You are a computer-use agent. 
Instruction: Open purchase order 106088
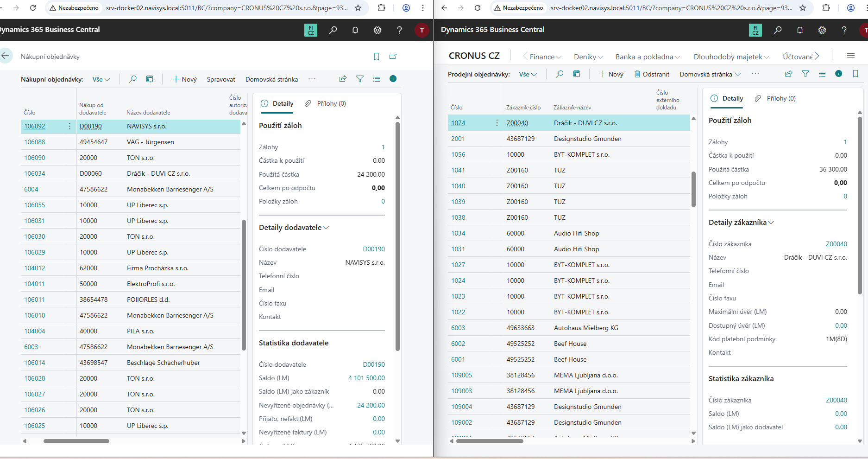tap(35, 142)
